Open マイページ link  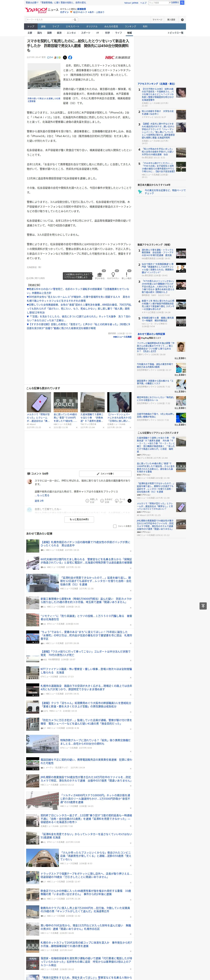coord(157,20)
